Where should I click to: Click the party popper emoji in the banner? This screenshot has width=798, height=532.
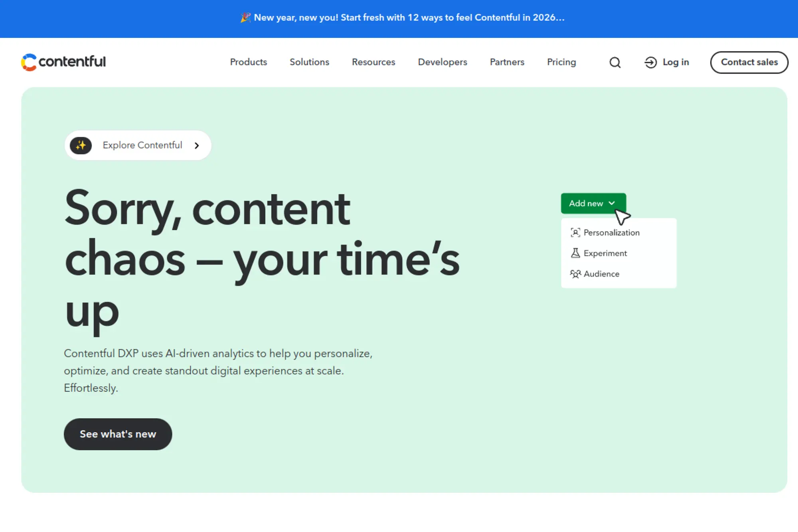point(246,18)
